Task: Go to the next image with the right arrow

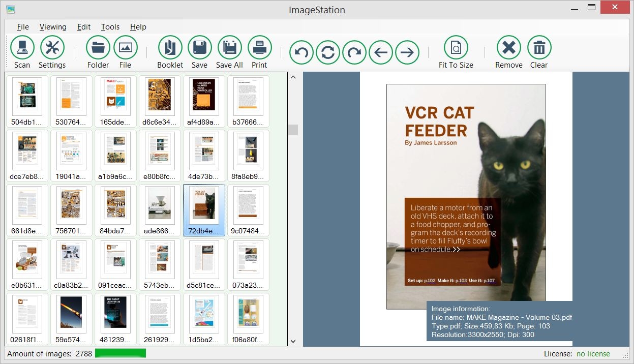Action: click(407, 52)
